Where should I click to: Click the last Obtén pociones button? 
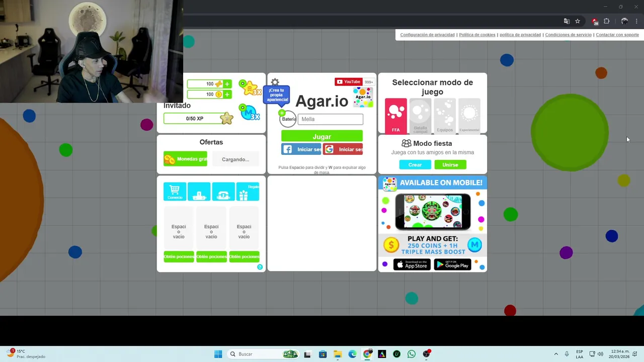tap(244, 256)
